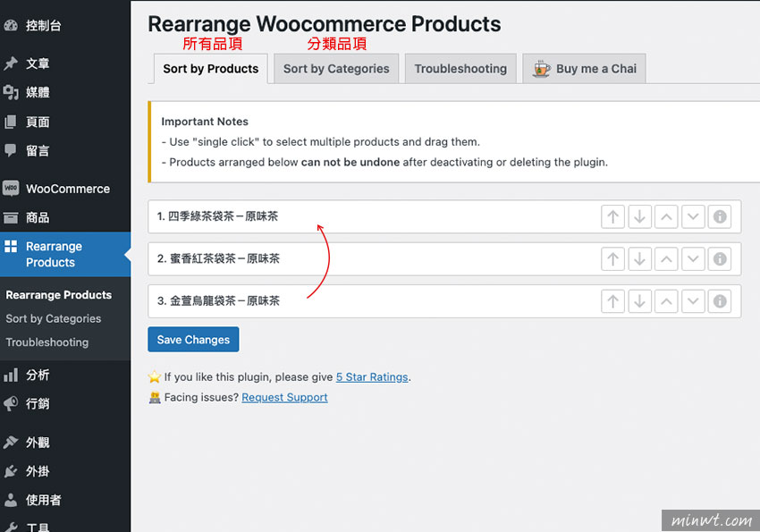760x532 pixels.
Task: Move product 3 金萱烏龍袋茶 up one with chevron
Action: (x=666, y=301)
